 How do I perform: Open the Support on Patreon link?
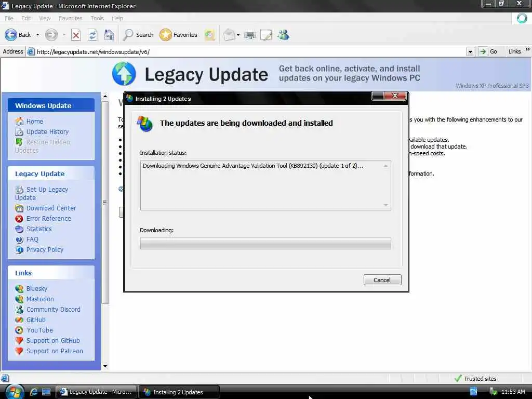click(55, 351)
